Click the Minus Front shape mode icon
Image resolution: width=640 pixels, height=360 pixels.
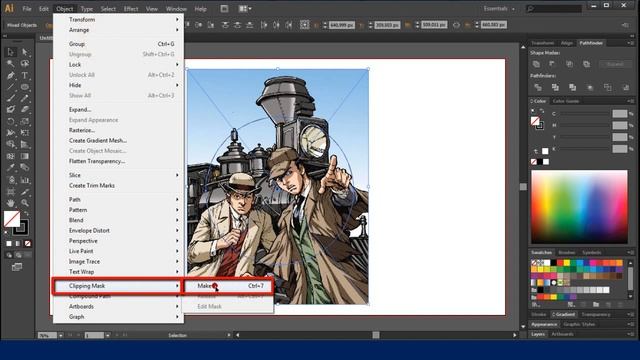tap(552, 64)
